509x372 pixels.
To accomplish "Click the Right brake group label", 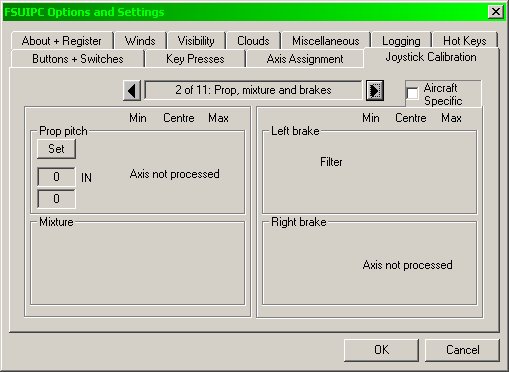I will 299,222.
